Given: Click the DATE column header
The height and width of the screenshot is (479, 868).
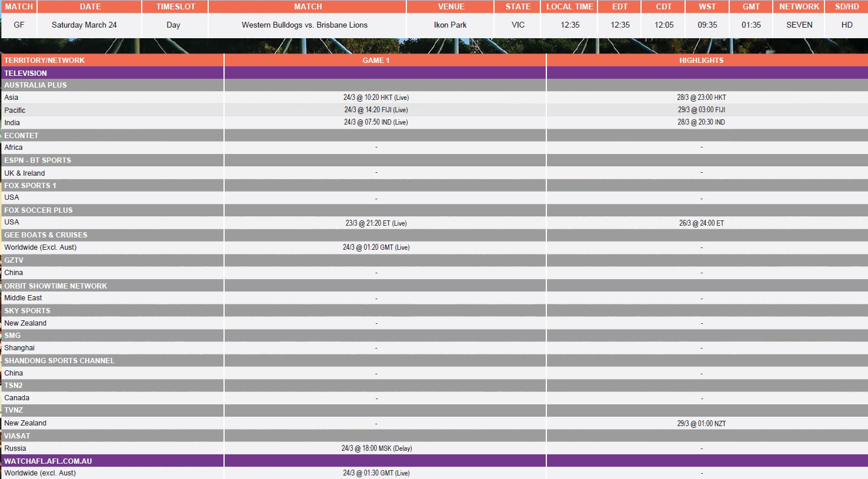Looking at the screenshot, I should pos(90,6).
